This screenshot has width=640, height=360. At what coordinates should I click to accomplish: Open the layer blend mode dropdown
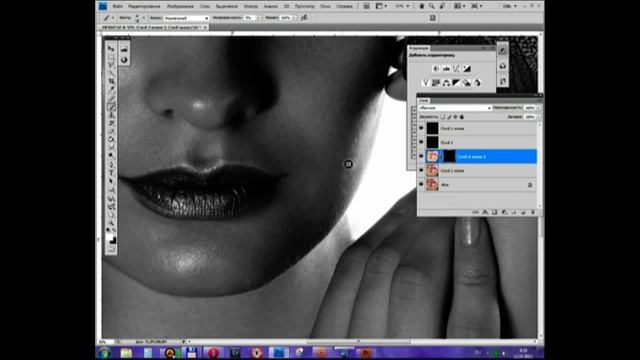(455, 108)
